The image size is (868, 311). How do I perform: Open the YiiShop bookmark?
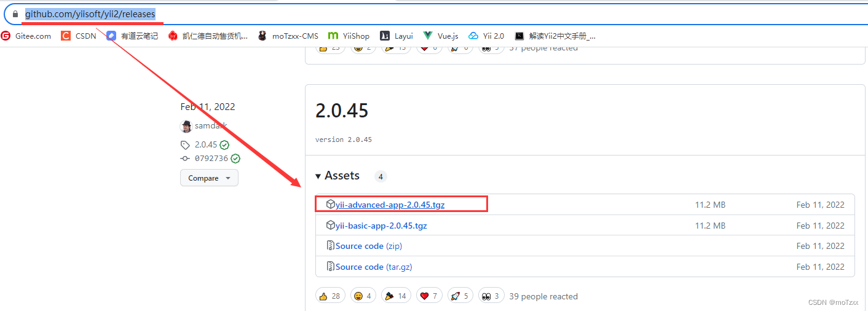[349, 36]
